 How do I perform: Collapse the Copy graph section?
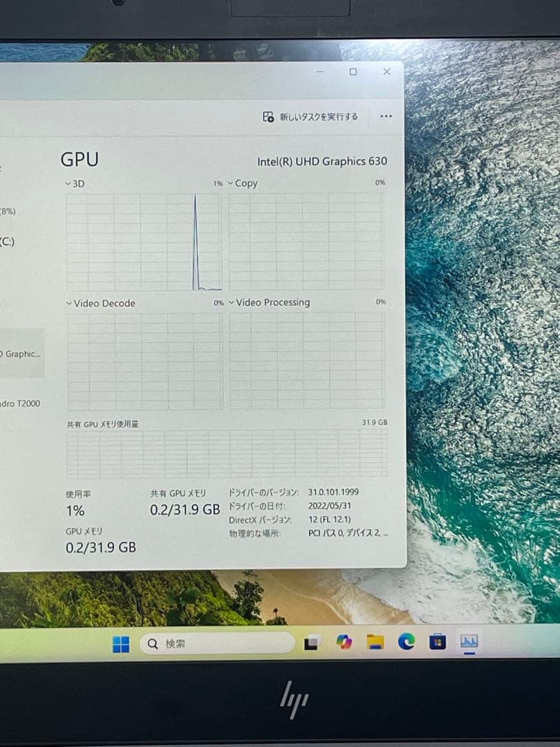click(230, 183)
